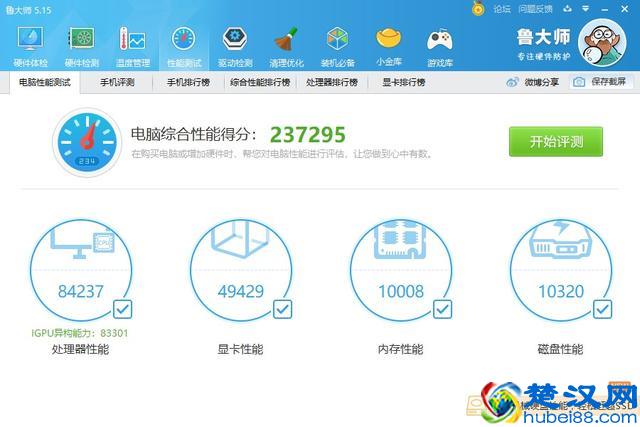
Task: Click the 处理器性能 label
Action: [80, 349]
